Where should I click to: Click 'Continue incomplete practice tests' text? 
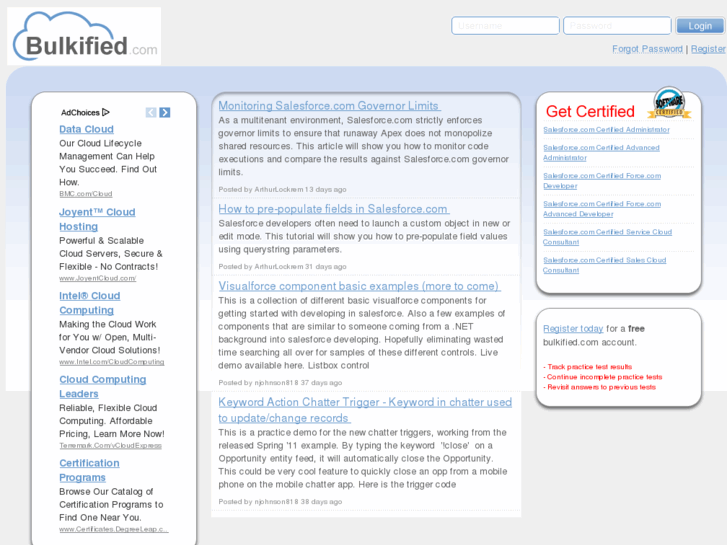(x=603, y=377)
